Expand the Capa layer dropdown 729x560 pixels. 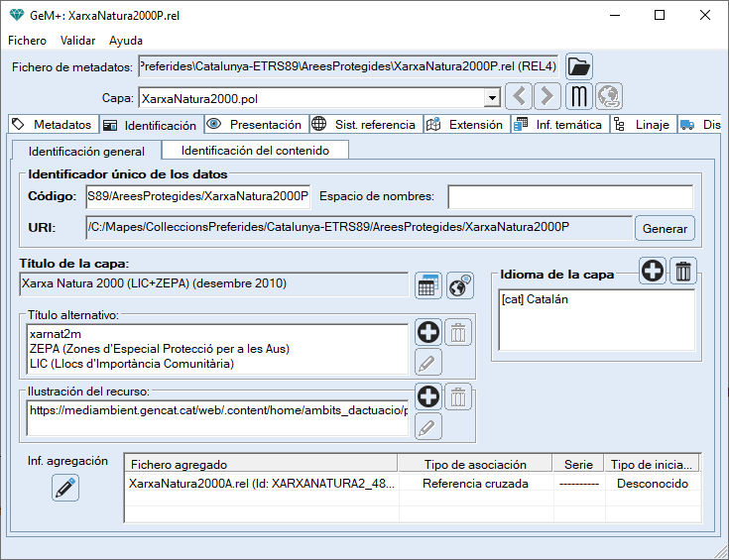tap(491, 98)
